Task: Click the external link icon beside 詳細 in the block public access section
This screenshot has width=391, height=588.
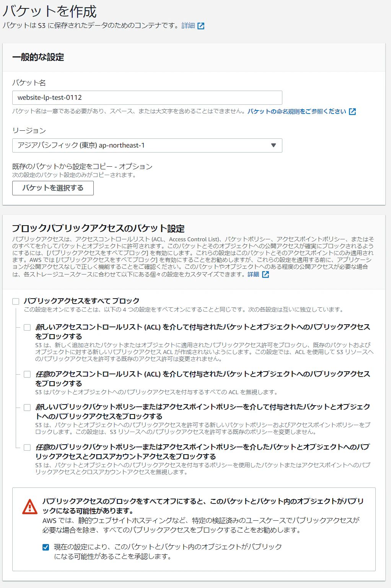Action: [266, 275]
